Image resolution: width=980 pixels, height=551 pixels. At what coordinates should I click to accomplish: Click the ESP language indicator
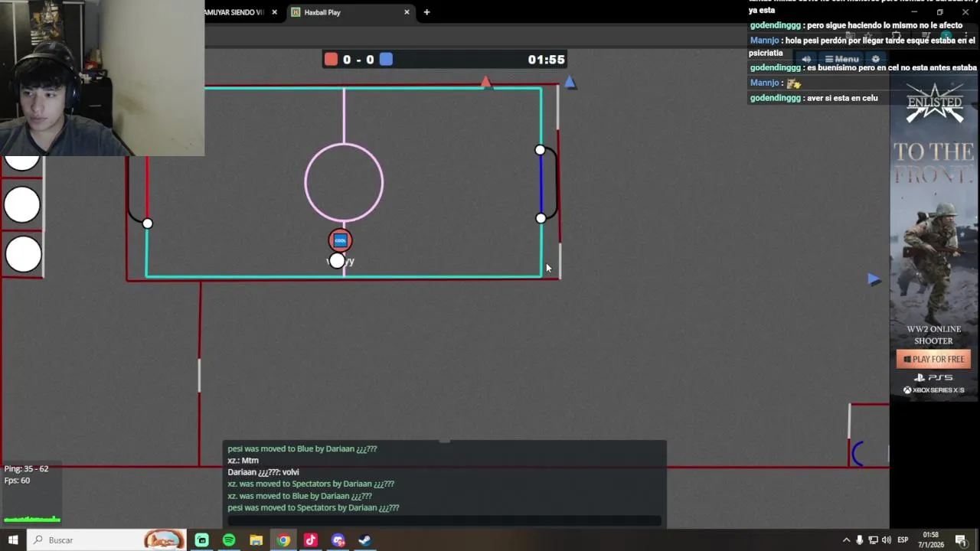[x=903, y=540]
